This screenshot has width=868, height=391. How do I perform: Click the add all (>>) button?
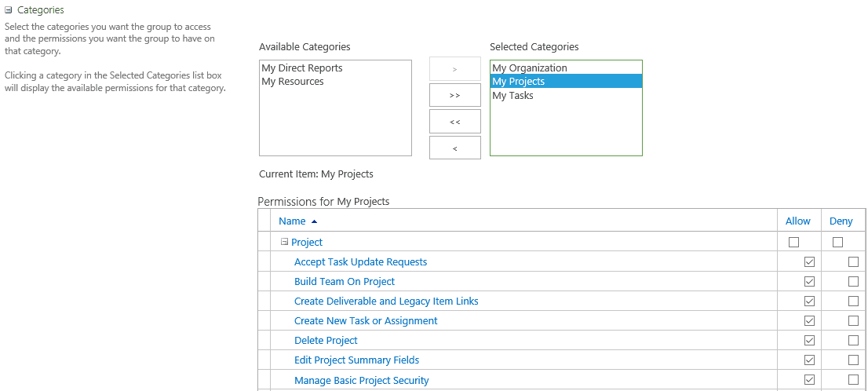454,95
